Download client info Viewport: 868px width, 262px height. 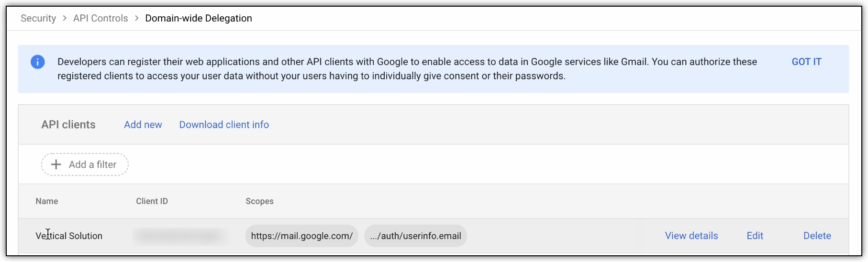click(224, 125)
